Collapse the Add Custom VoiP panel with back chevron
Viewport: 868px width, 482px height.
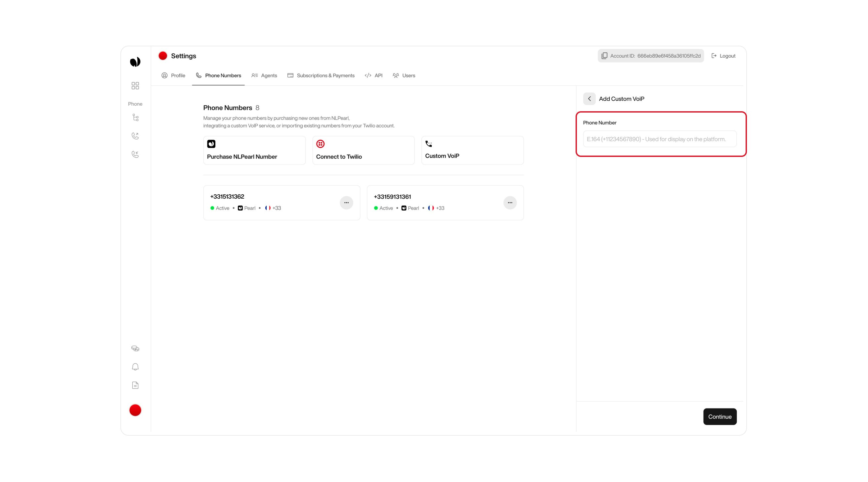[x=589, y=99]
